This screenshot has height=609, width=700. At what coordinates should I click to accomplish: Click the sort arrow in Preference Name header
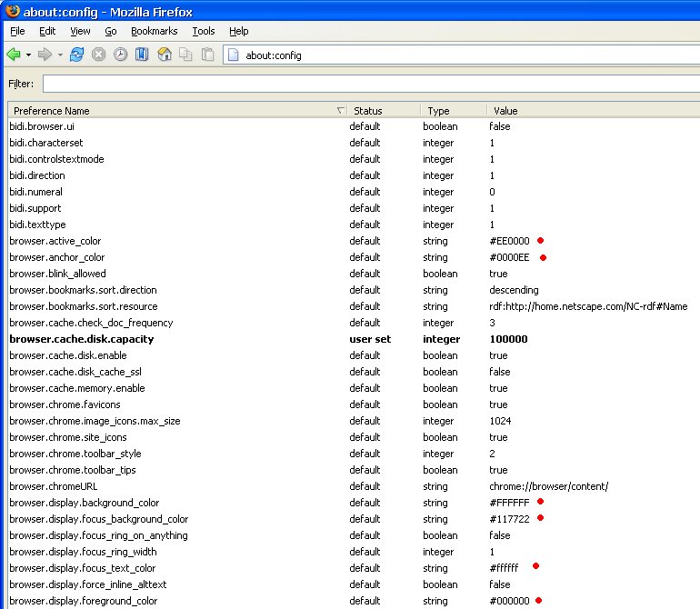tap(340, 110)
